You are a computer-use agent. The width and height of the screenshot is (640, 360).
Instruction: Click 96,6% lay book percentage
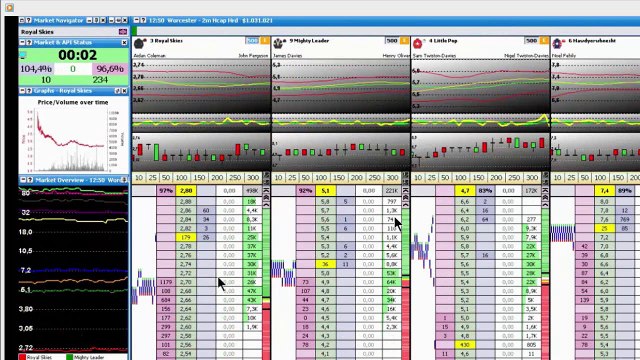[x=110, y=69]
